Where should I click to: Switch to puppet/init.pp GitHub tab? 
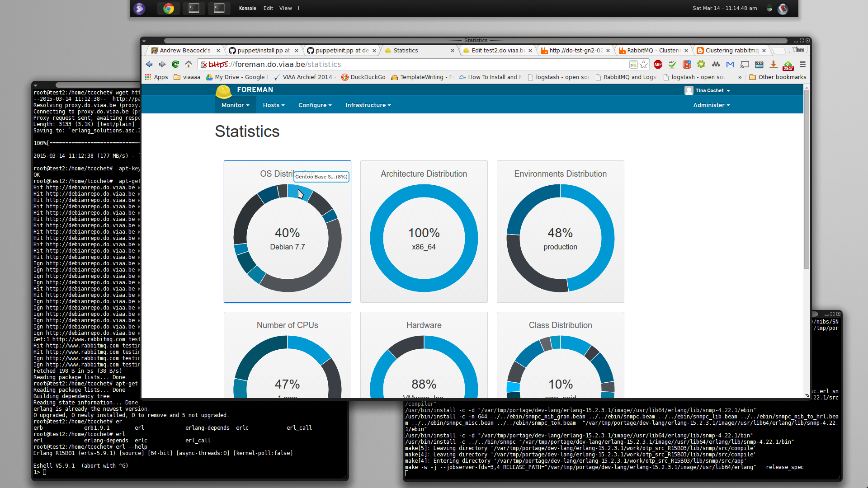tap(342, 51)
